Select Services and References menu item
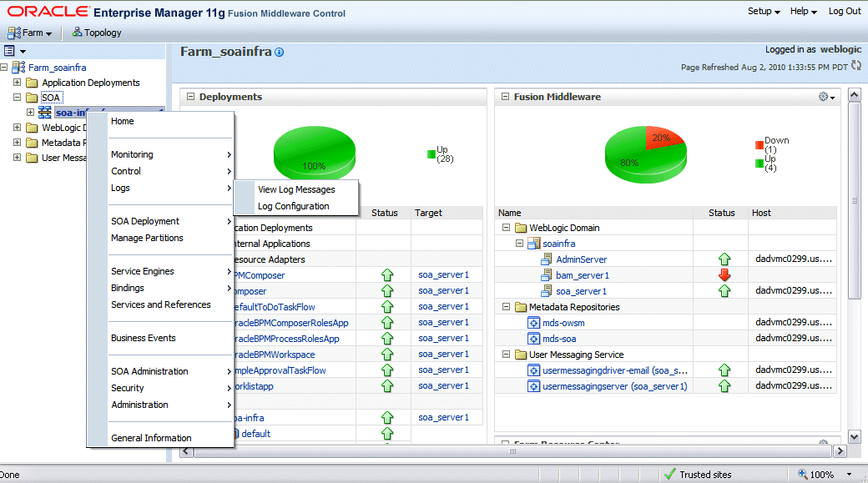The image size is (868, 483). point(160,304)
